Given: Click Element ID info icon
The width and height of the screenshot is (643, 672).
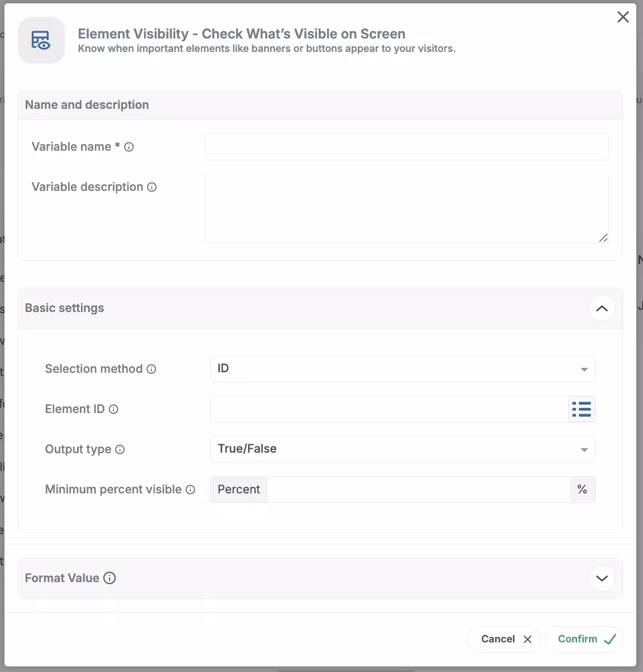Looking at the screenshot, I should (113, 409).
